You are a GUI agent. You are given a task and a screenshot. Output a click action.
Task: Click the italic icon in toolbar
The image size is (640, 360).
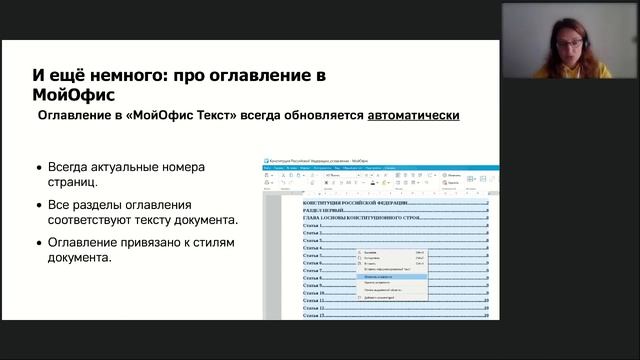click(x=333, y=182)
